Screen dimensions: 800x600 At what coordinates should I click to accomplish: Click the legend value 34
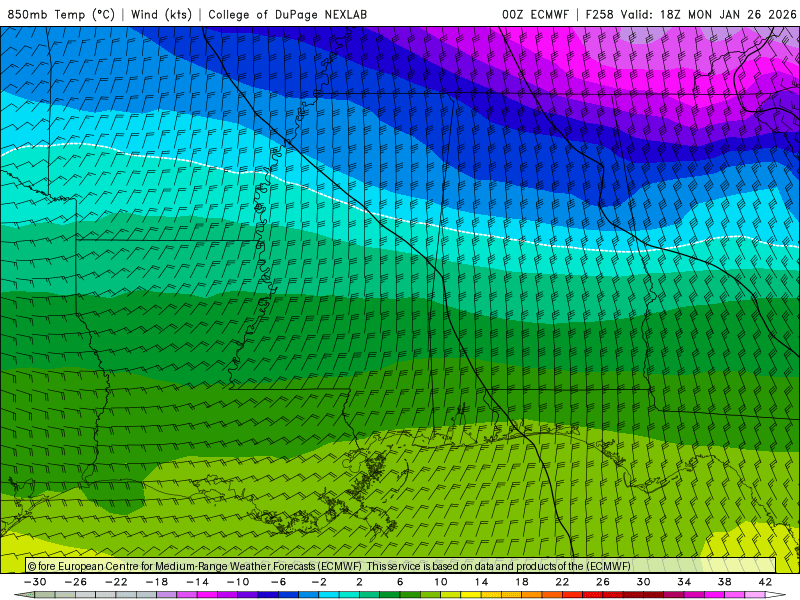[x=684, y=582]
